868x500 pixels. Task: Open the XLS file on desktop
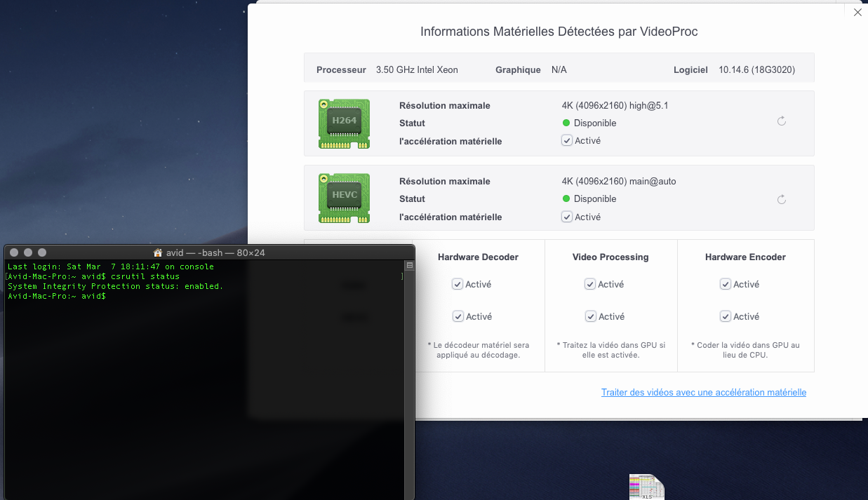click(647, 487)
